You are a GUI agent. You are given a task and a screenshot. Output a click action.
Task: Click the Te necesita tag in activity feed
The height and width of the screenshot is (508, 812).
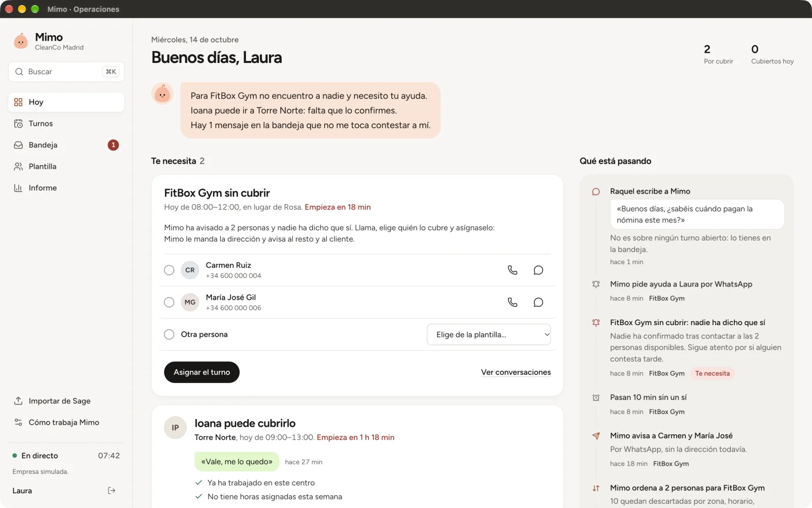coord(713,373)
